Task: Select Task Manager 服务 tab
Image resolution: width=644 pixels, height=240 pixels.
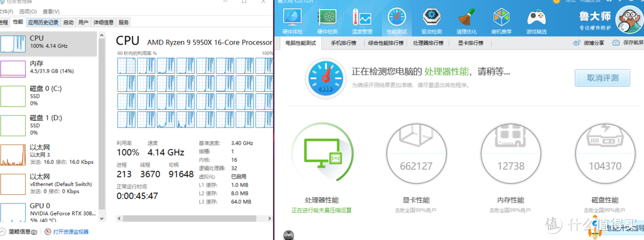Action: pos(123,22)
